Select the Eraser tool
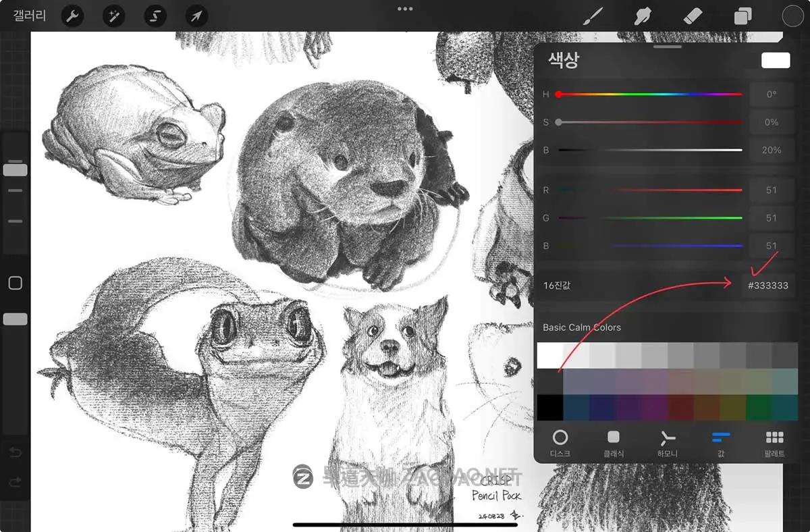The image size is (810, 532). [x=693, y=16]
